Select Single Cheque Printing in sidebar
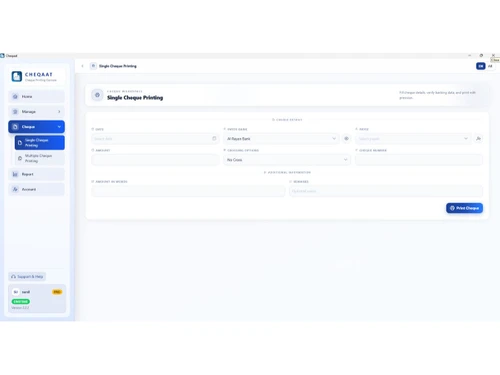The height and width of the screenshot is (375, 500). point(40,143)
